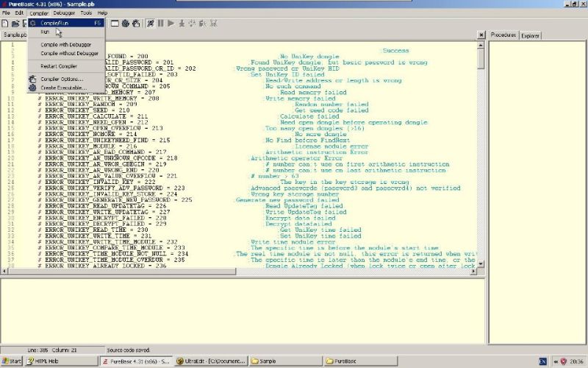
Task: Click the debugger step icon left of Kill Program
Action: point(203,24)
